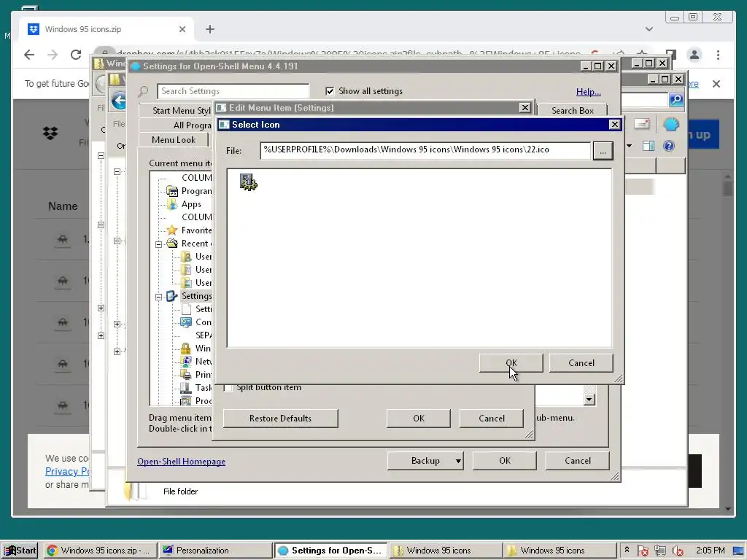The width and height of the screenshot is (747, 560).
Task: Click the Search Settings field
Action: click(x=233, y=91)
